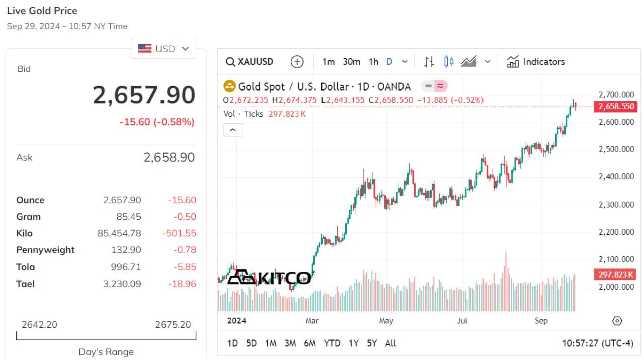
Task: Select the bars chart style icon
Action: point(429,62)
